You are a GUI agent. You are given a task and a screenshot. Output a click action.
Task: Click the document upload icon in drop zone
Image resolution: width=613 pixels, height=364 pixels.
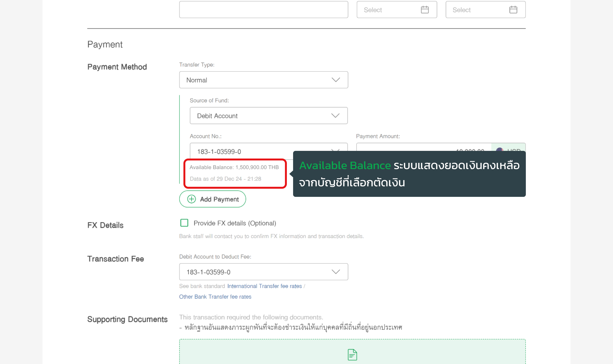point(352,355)
